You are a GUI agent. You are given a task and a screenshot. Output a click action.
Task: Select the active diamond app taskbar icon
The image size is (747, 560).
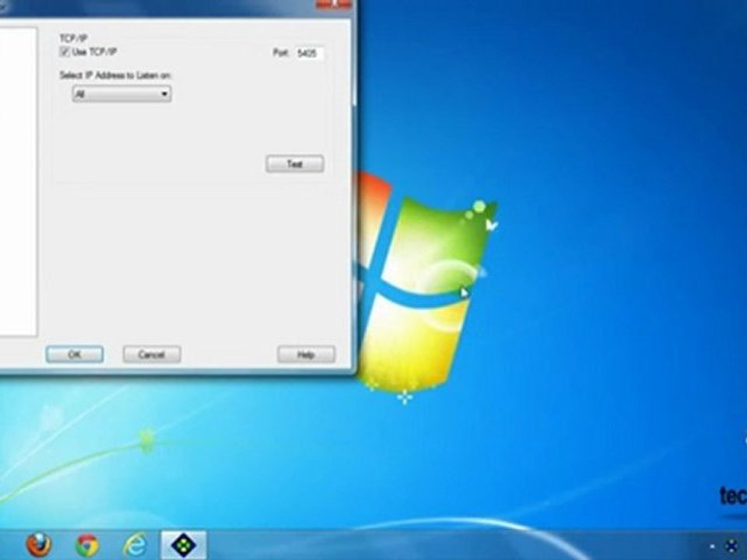pyautogui.click(x=184, y=545)
